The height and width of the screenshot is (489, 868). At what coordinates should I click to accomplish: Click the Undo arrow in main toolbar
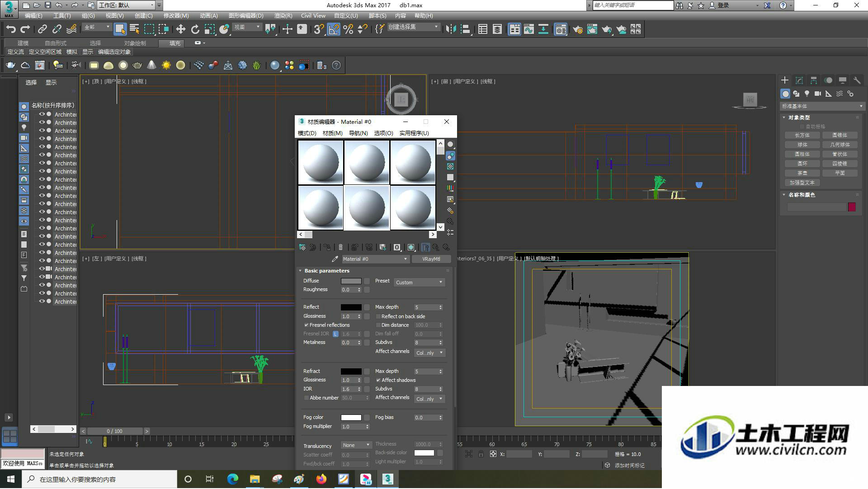11,29
